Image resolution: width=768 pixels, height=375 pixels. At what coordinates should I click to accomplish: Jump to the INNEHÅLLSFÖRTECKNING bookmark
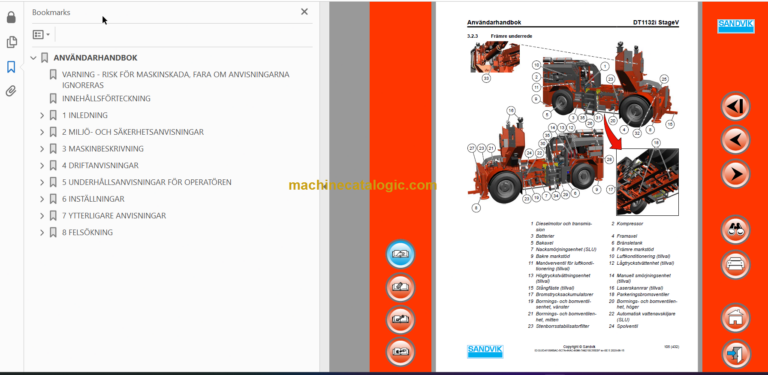[x=106, y=98]
